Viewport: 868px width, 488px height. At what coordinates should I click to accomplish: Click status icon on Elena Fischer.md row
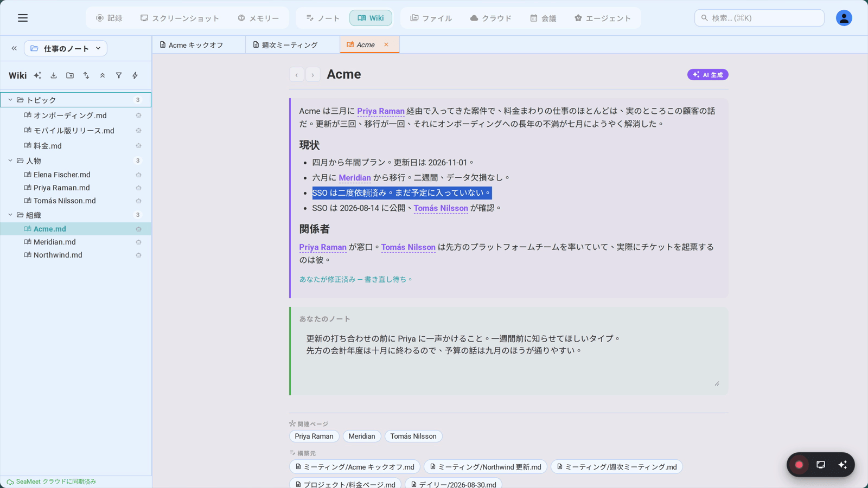click(138, 175)
